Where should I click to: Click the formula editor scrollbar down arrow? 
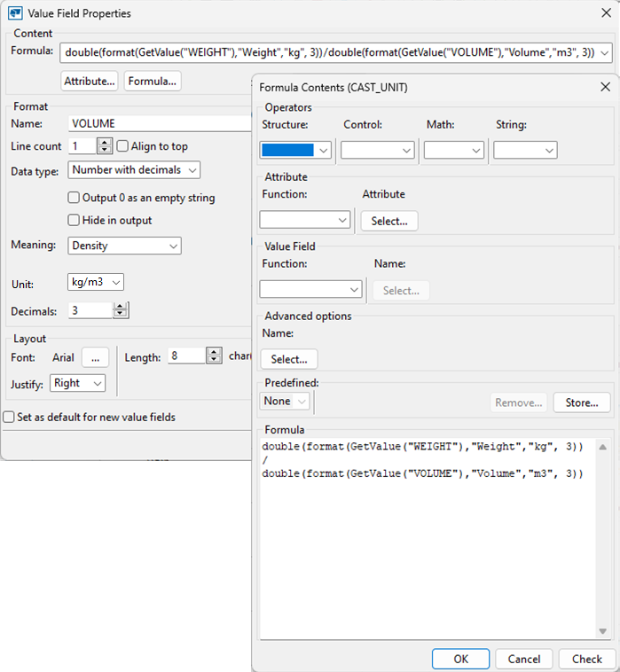(603, 630)
